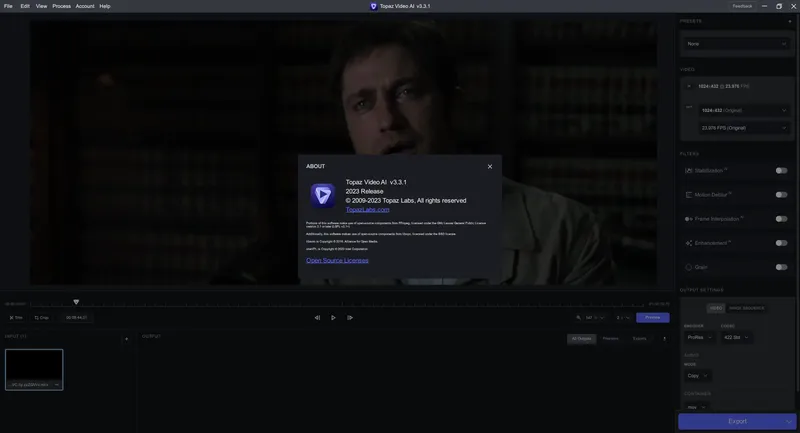Click the Topaz Video AI logo in About dialog
This screenshot has height=433, width=800.
click(323, 195)
